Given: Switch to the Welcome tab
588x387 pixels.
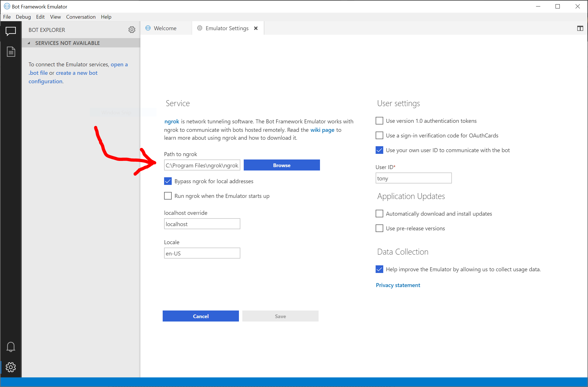Looking at the screenshot, I should click(165, 28).
